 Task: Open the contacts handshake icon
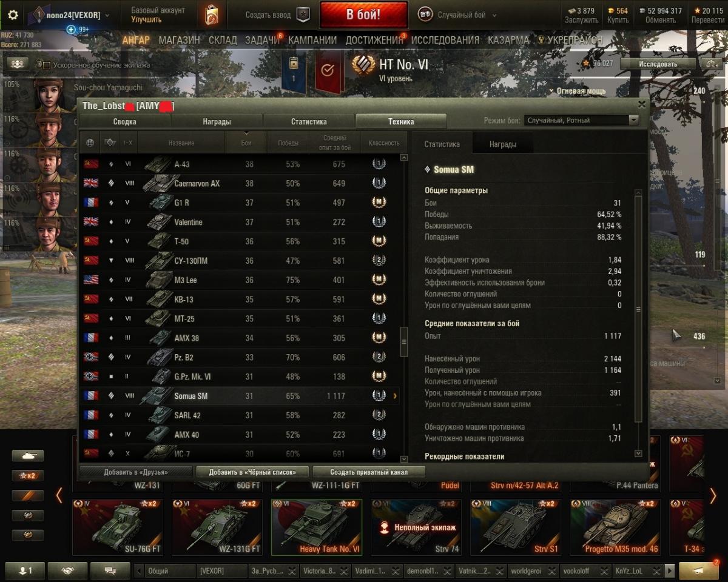[x=67, y=570]
